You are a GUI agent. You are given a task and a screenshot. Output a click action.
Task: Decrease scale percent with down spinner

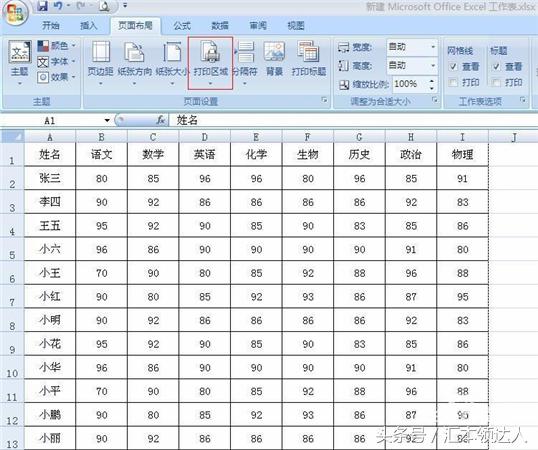tap(432, 88)
